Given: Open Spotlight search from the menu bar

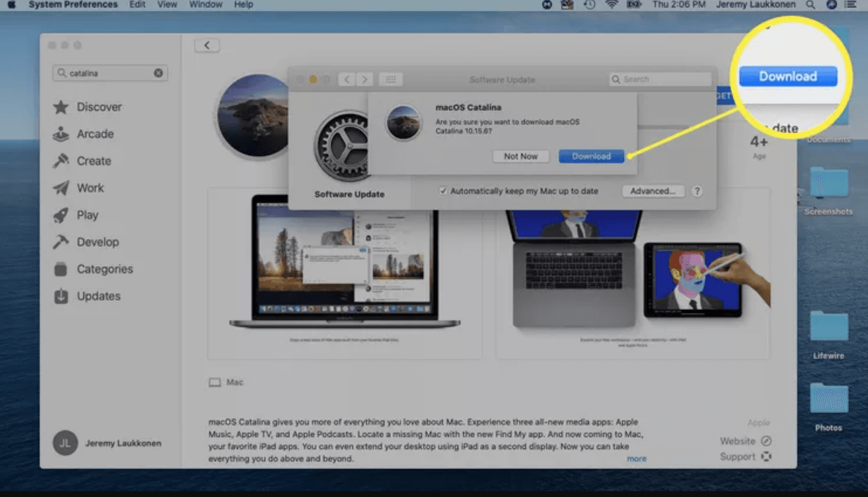Looking at the screenshot, I should (810, 4).
